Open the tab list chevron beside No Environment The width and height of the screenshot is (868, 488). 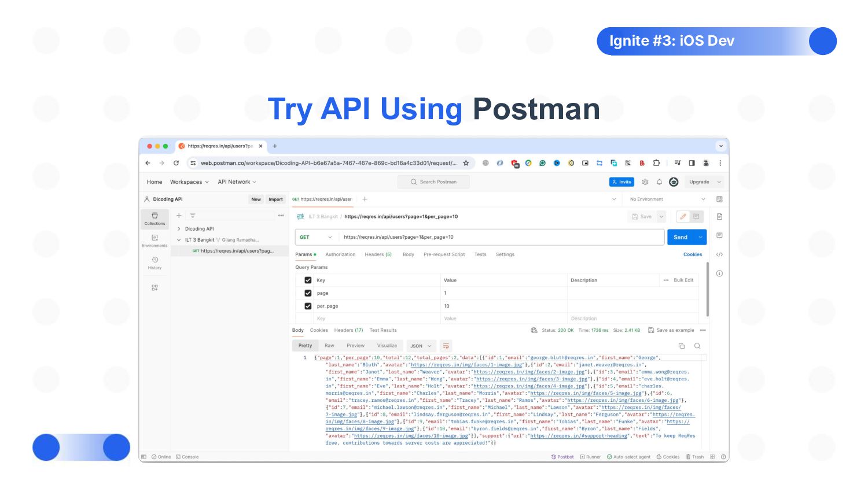[x=614, y=199]
